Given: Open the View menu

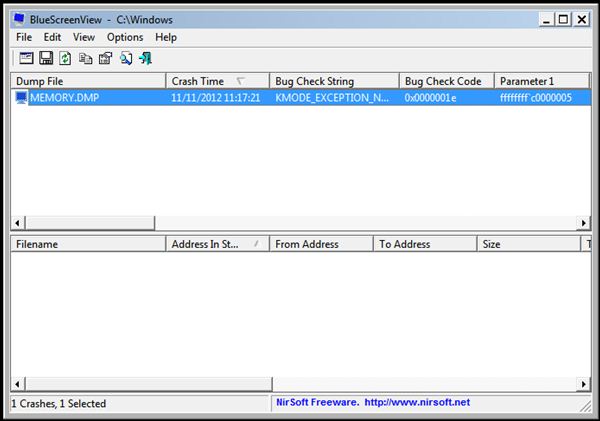Looking at the screenshot, I should coord(84,37).
